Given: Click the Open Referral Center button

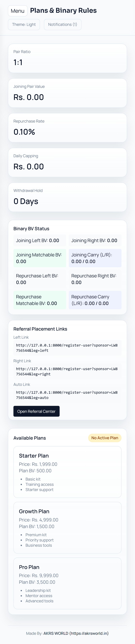Looking at the screenshot, I should tap(36, 411).
